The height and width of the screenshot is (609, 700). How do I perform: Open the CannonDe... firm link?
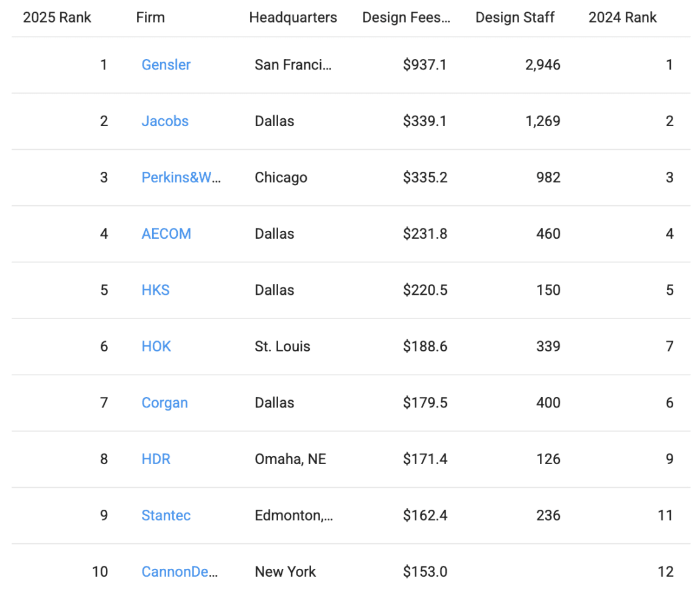point(180,571)
